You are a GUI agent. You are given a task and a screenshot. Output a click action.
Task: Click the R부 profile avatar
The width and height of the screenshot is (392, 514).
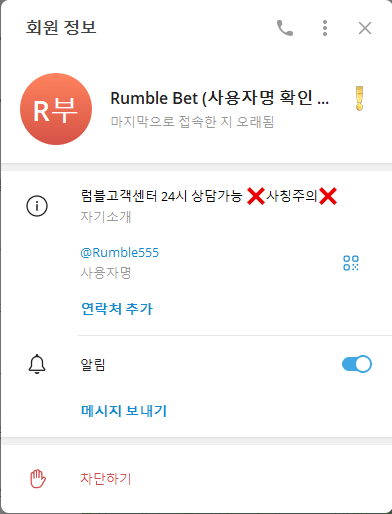click(x=56, y=109)
